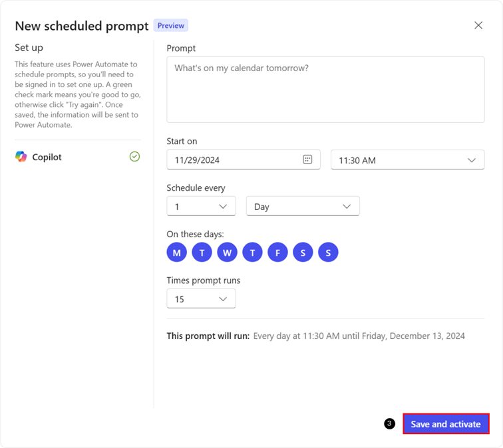Click the green check mark next to Copilot
Screen dimensions: 503x448
click(x=134, y=157)
